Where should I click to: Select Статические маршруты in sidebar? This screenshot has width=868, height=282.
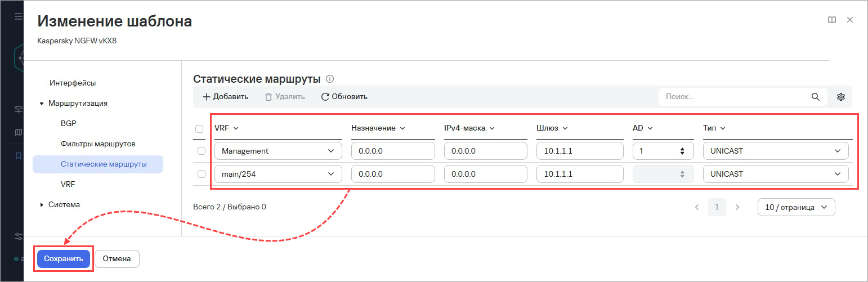(98, 164)
